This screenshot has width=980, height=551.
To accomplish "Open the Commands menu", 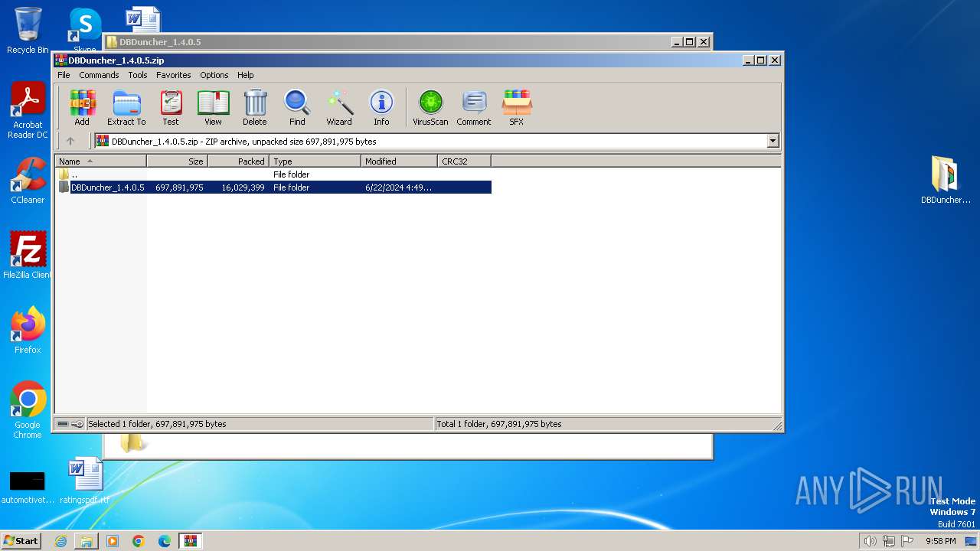I will pos(99,75).
